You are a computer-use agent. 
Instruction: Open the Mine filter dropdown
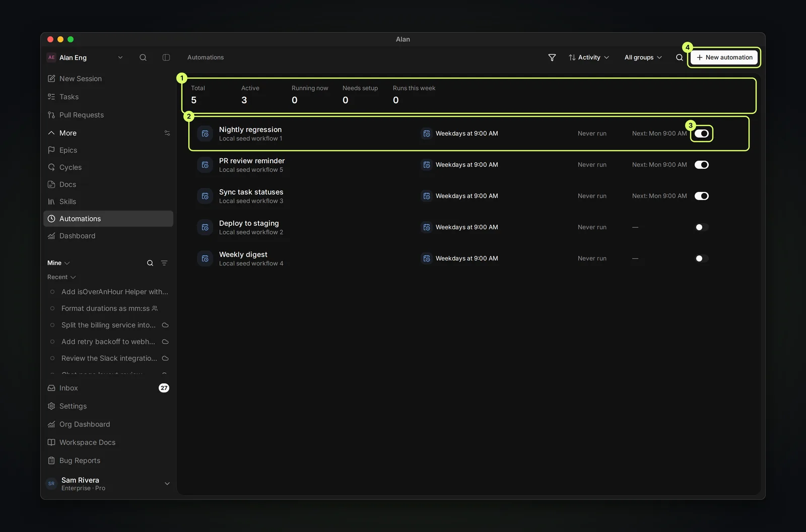click(x=58, y=263)
